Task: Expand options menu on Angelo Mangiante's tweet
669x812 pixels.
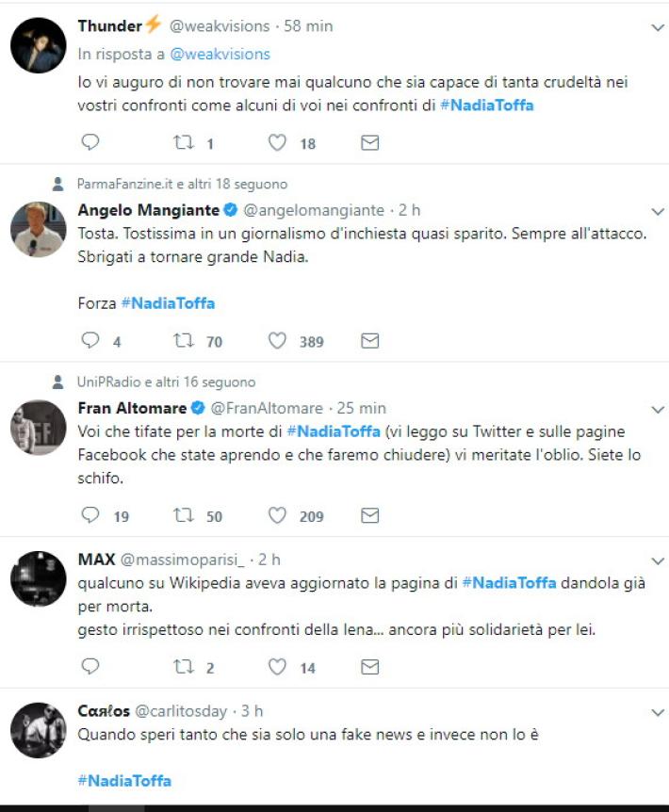Action: coord(658,210)
